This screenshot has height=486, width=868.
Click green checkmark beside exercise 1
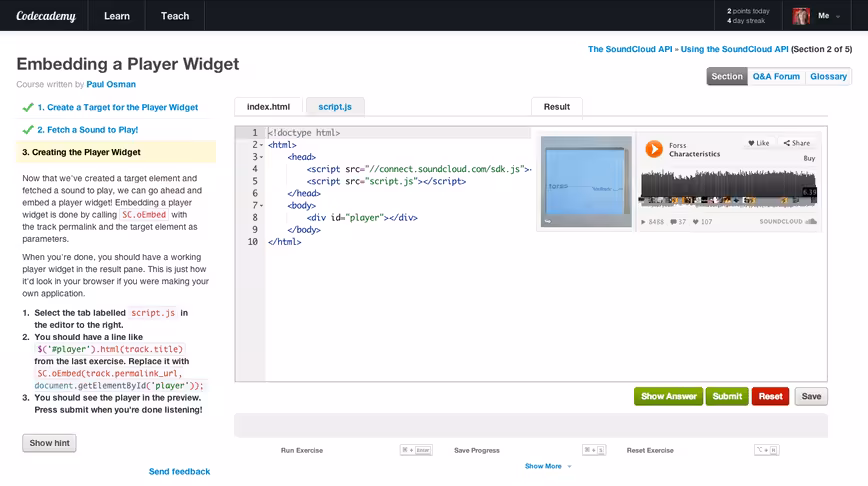(x=28, y=107)
